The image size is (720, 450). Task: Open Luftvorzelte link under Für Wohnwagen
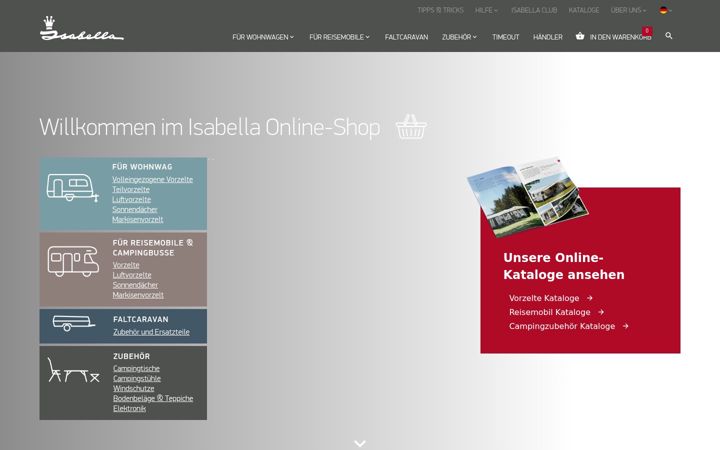(131, 199)
